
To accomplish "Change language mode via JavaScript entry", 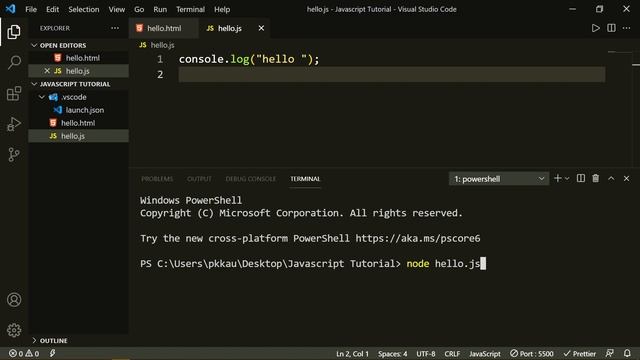I will (484, 354).
